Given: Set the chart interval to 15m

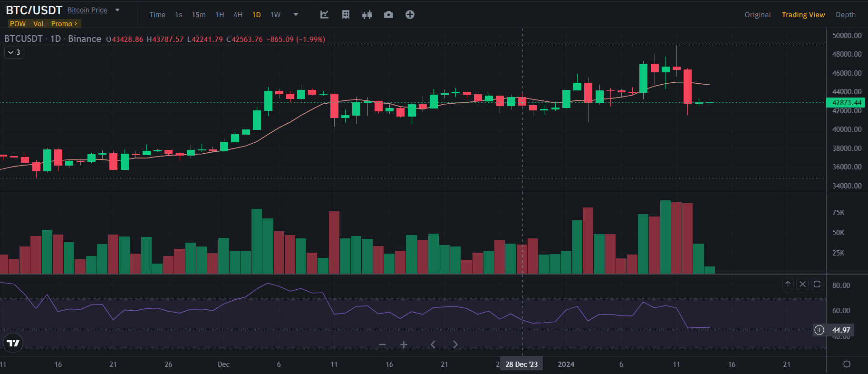Looking at the screenshot, I should [199, 15].
